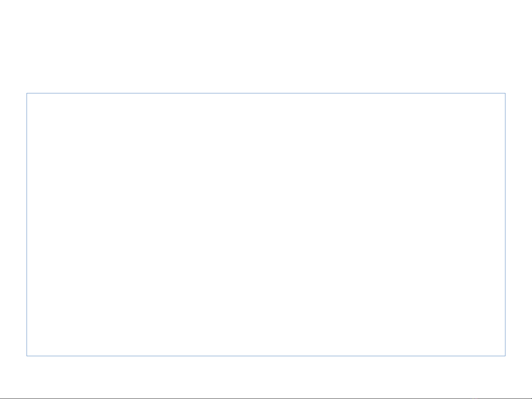Click the thin black line along the screen bottom
532x399 pixels.
click(222, 398)
